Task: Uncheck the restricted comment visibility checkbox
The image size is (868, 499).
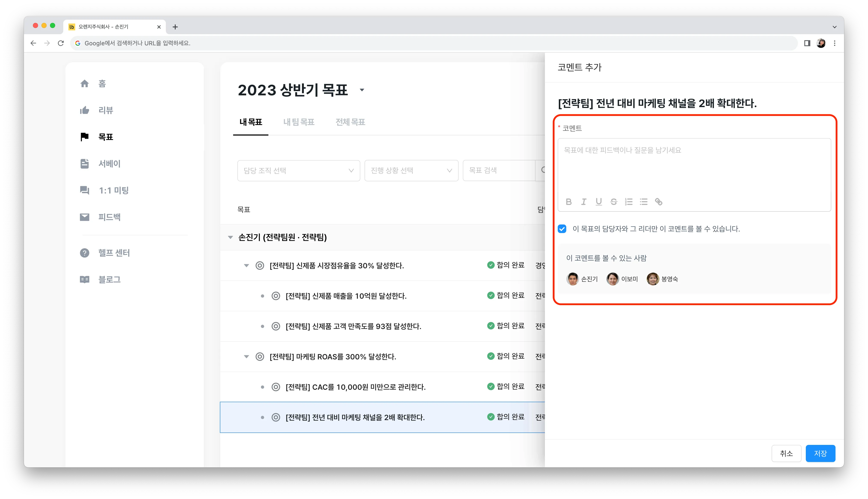Action: [x=562, y=229]
